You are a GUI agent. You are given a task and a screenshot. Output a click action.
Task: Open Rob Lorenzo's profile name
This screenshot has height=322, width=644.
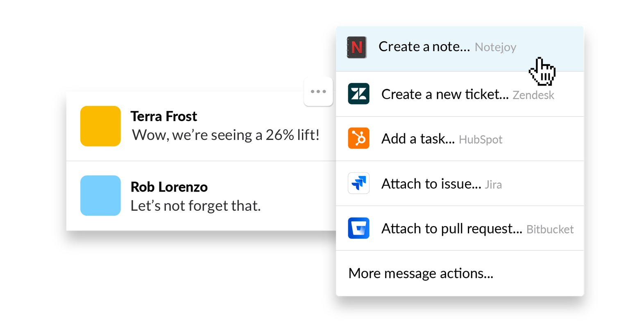tap(169, 187)
